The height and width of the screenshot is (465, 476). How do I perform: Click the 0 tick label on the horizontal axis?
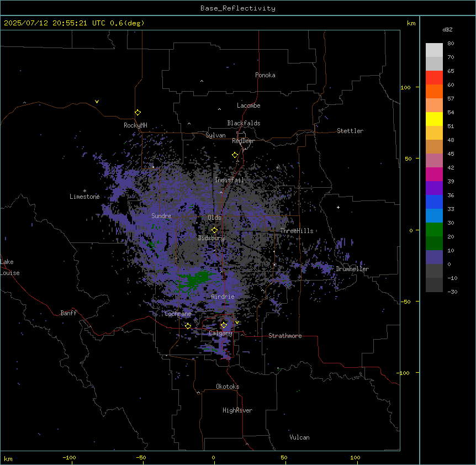(213, 458)
